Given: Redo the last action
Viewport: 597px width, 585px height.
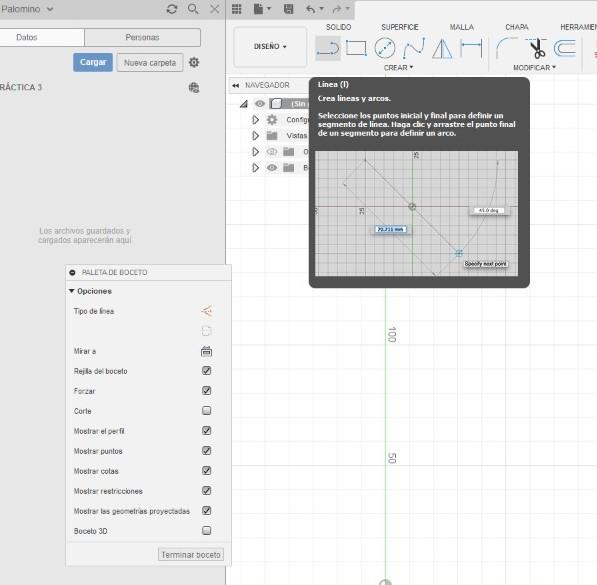Looking at the screenshot, I should 337,9.
